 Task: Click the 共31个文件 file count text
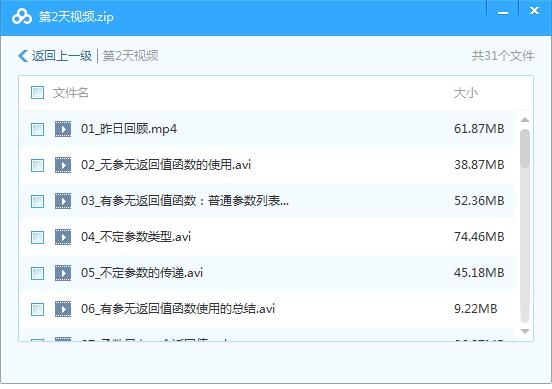[x=503, y=56]
